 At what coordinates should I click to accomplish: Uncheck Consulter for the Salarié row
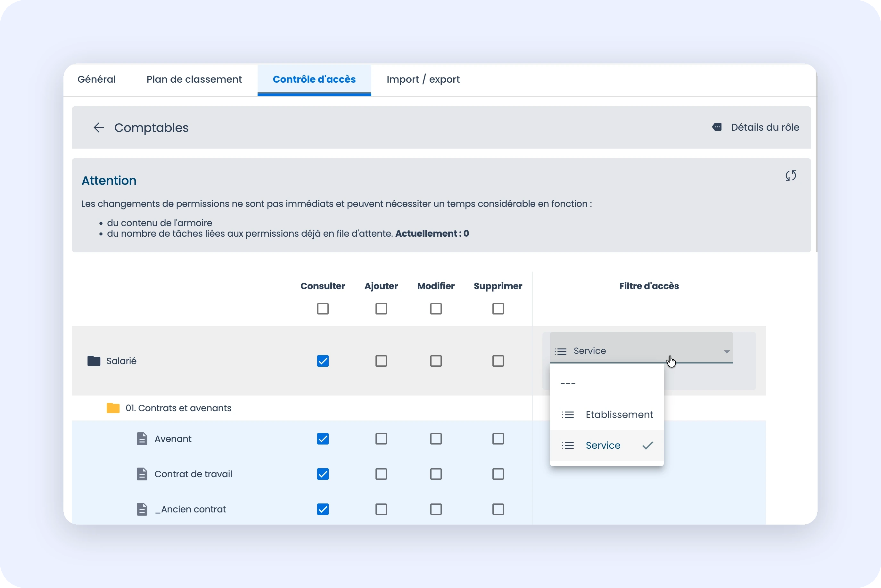point(323,361)
